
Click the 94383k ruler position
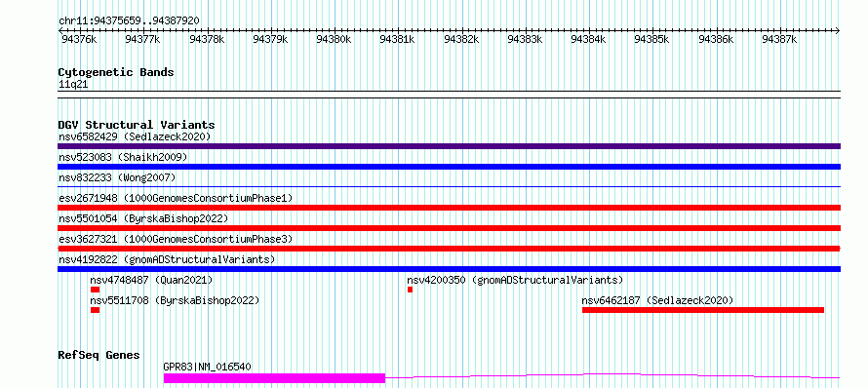point(526,39)
